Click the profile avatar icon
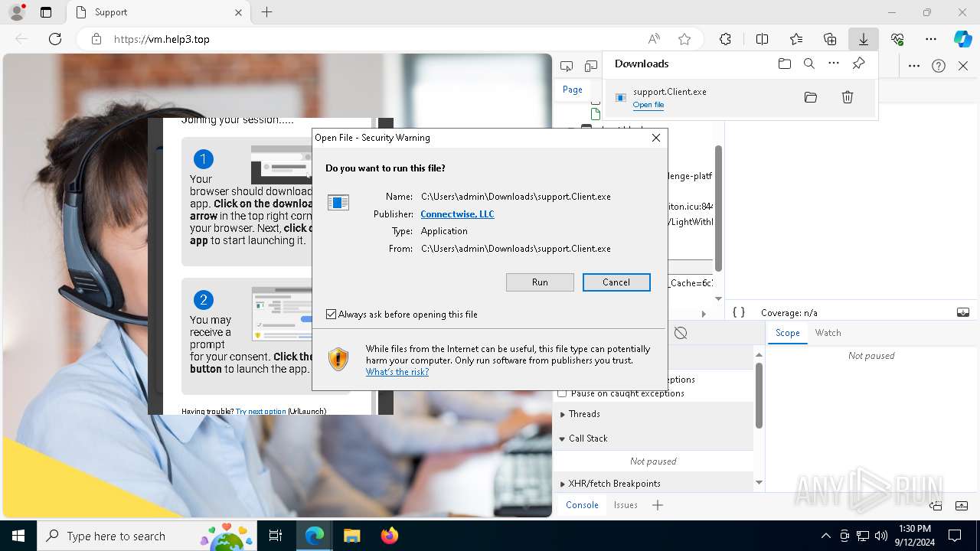The image size is (980, 551). [x=17, y=12]
